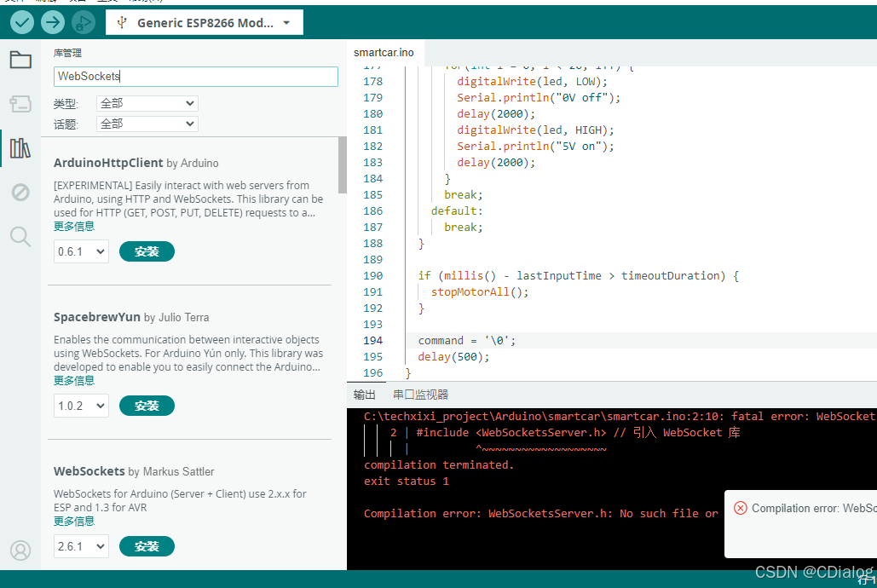Choose ArduinoHttpClient version 0.6.1 dropdown
Viewport: 877px width, 588px height.
pos(81,251)
